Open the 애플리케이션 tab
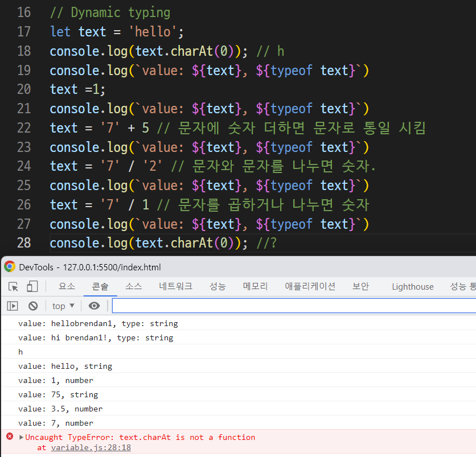 pyautogui.click(x=310, y=286)
